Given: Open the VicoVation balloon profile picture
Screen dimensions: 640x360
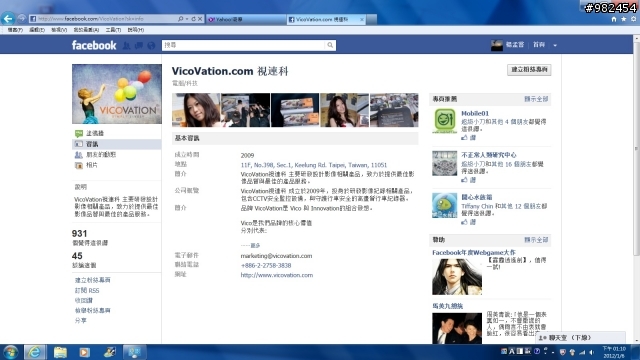Looking at the screenshot, I should 117,94.
